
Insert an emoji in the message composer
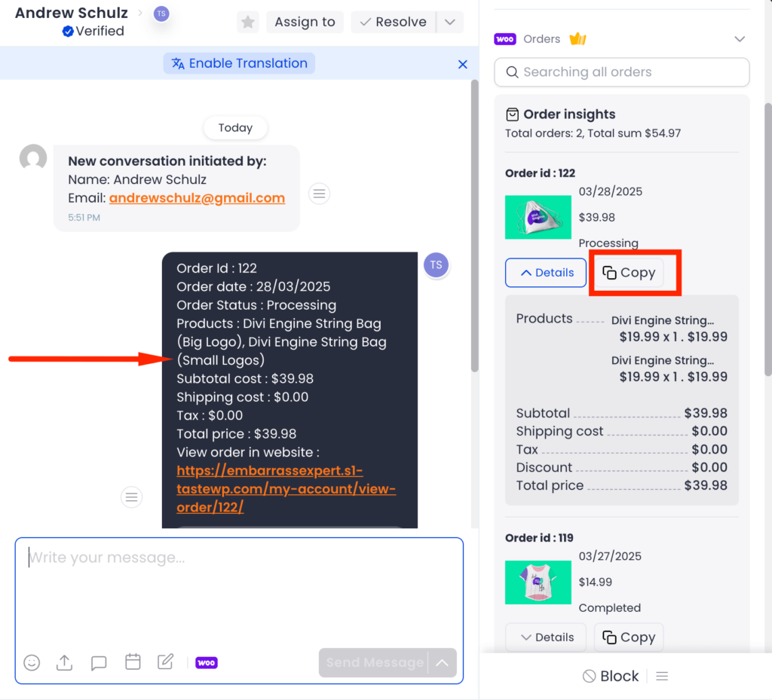32,662
